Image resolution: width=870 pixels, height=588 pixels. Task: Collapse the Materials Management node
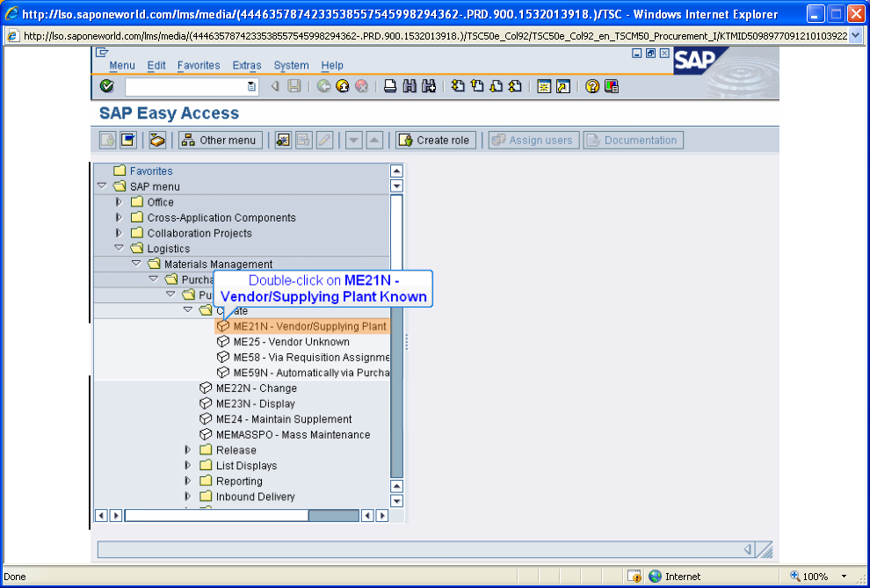[136, 264]
